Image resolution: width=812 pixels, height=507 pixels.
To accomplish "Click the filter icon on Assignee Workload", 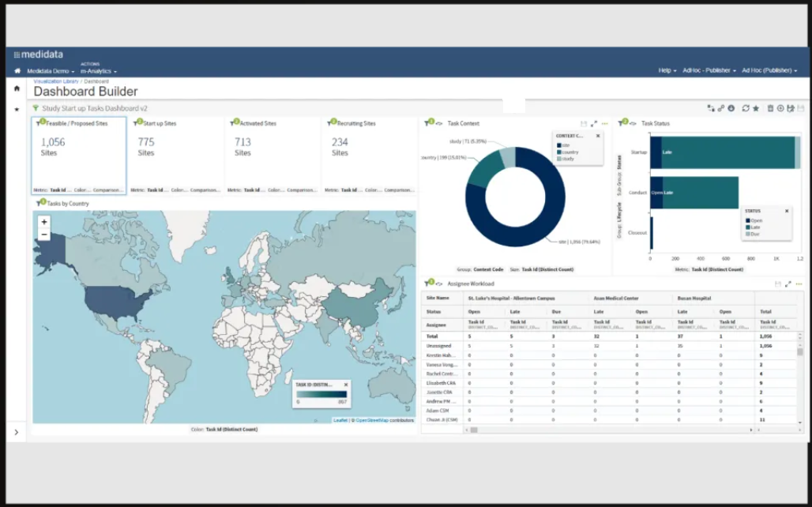I will tap(429, 283).
